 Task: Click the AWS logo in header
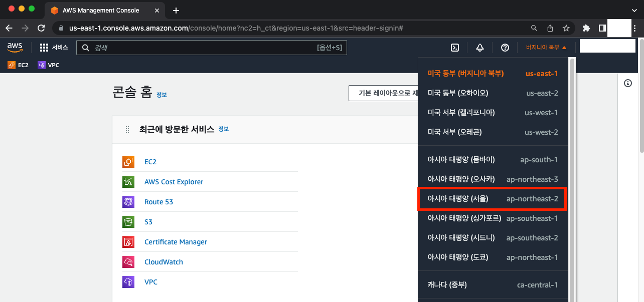pyautogui.click(x=15, y=48)
